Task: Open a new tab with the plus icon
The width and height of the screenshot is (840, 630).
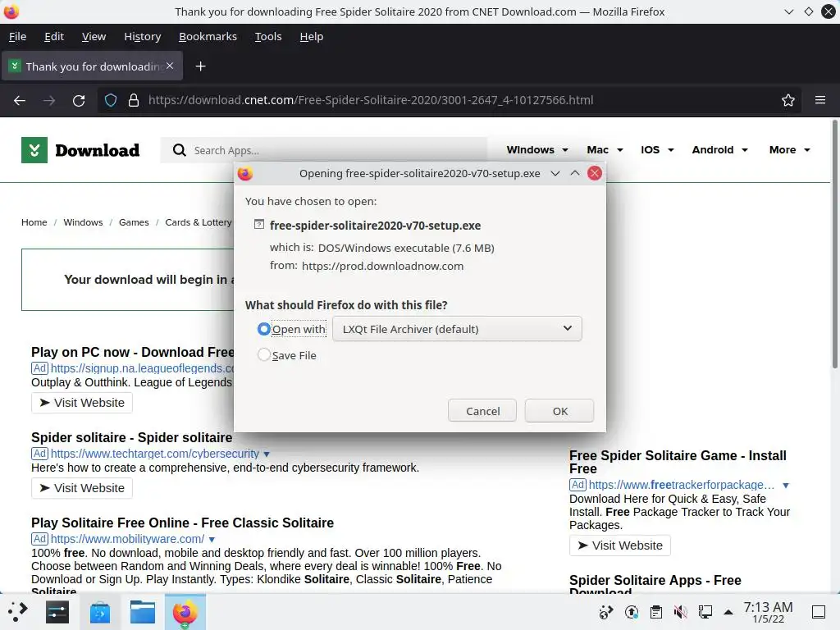Action: pos(200,66)
